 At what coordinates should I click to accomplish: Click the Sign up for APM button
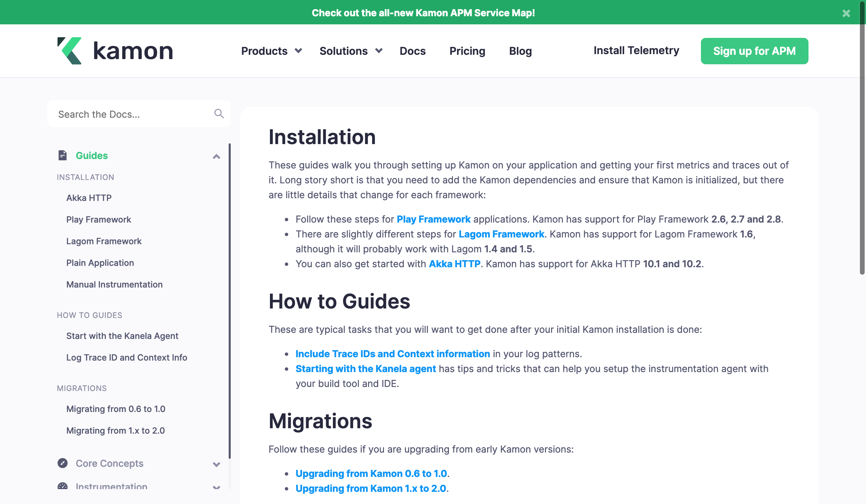(754, 51)
